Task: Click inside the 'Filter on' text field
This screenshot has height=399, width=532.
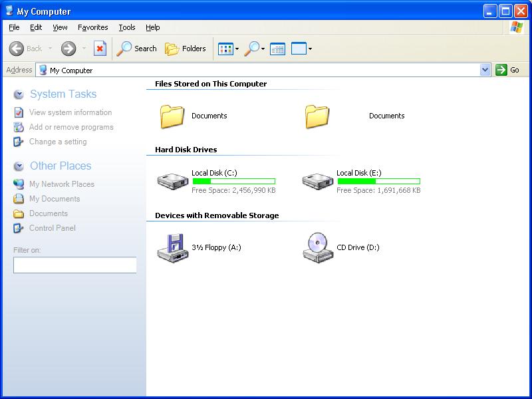Action: (74, 265)
